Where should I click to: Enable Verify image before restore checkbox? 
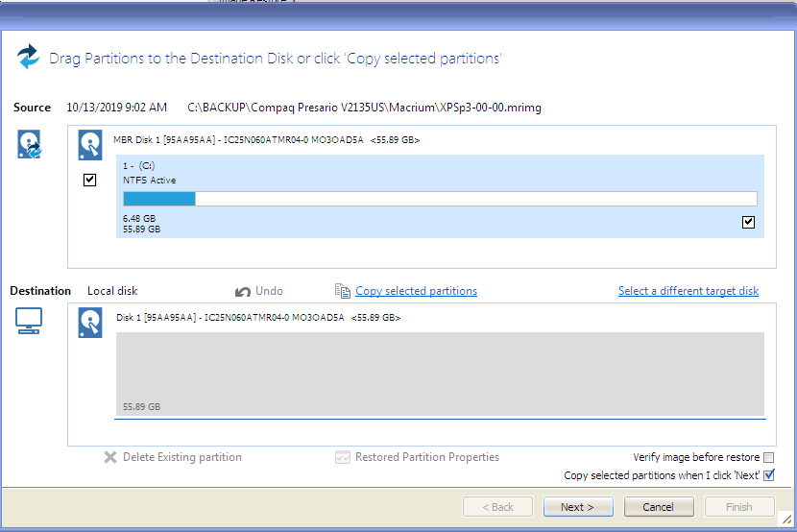point(769,457)
